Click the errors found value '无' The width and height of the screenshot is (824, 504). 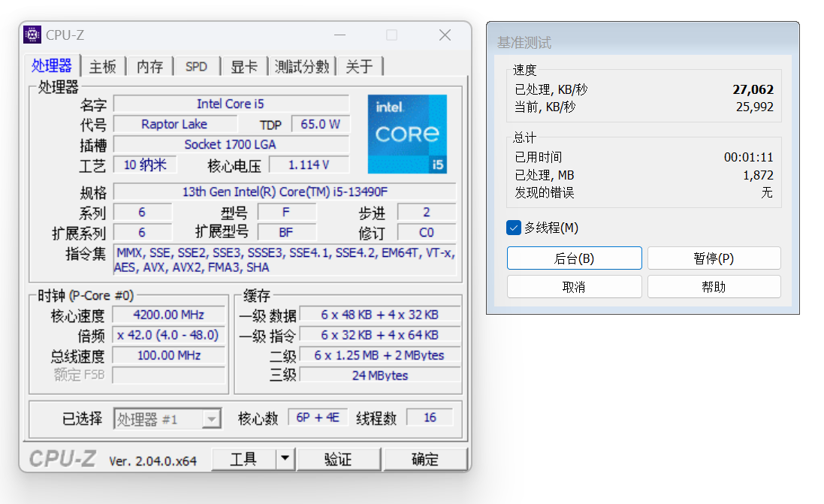pos(767,192)
